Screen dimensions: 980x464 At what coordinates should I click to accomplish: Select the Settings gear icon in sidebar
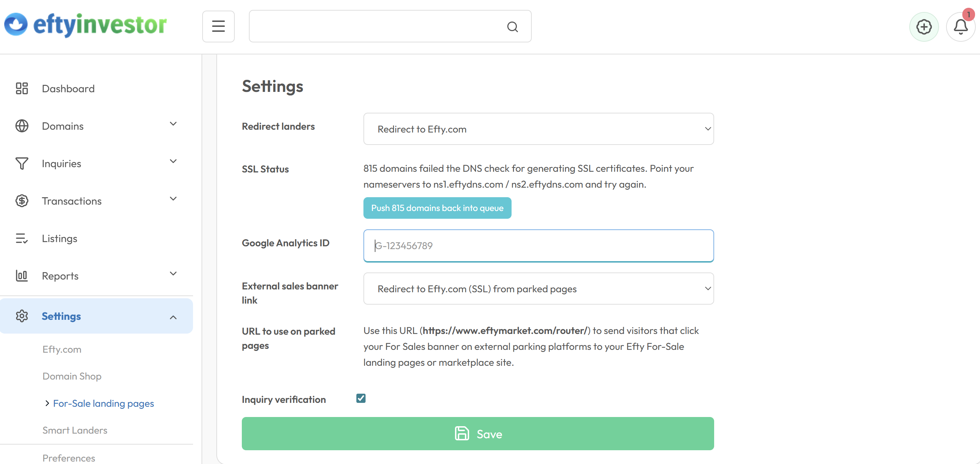[x=22, y=316]
